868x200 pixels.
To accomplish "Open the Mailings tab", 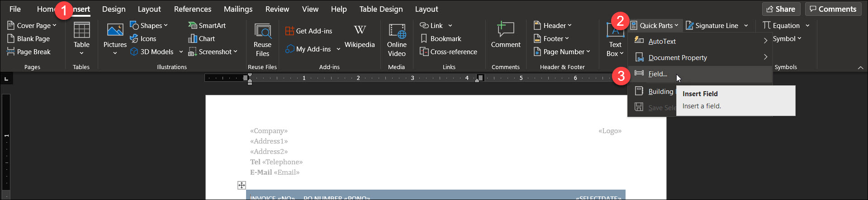I will [238, 9].
